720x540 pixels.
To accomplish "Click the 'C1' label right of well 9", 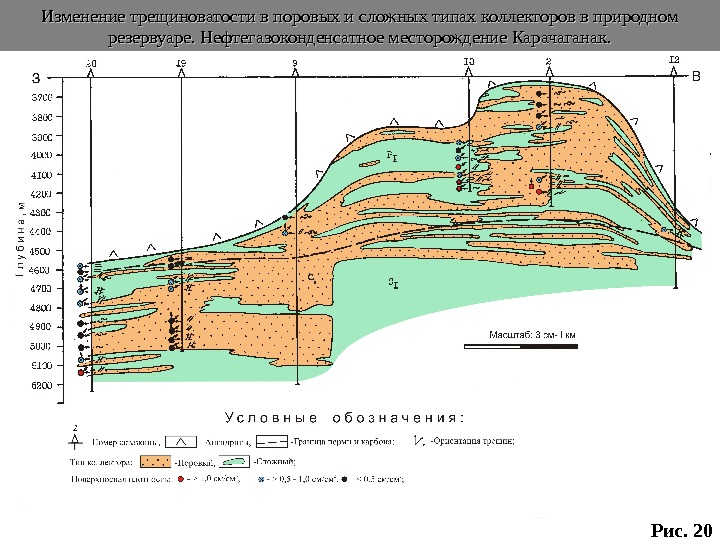I will [312, 278].
